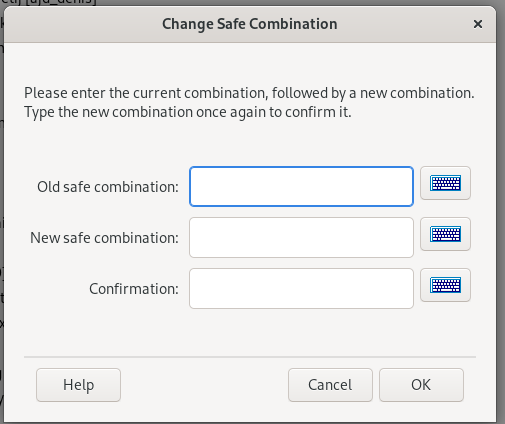
Task: Click empty space between Help and Cancel
Action: pyautogui.click(x=204, y=385)
